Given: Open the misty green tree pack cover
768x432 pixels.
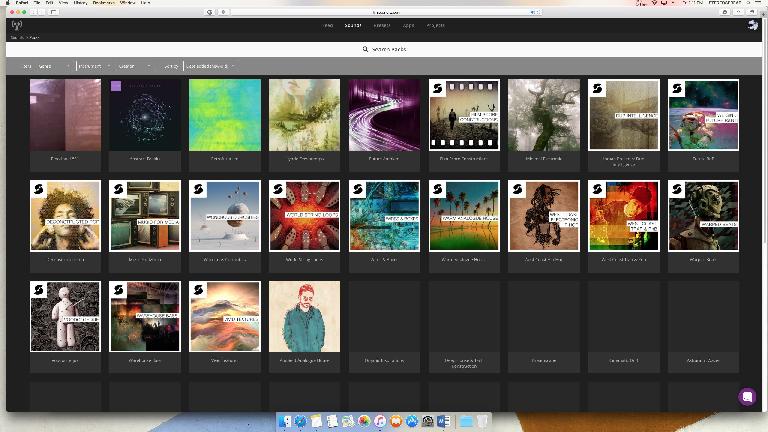Looking at the screenshot, I should click(x=544, y=115).
